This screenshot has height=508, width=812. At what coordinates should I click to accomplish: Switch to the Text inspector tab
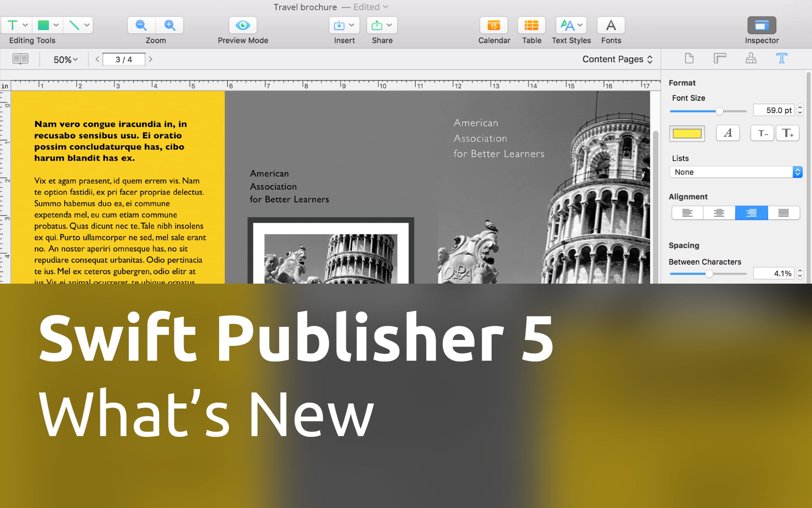tap(782, 58)
